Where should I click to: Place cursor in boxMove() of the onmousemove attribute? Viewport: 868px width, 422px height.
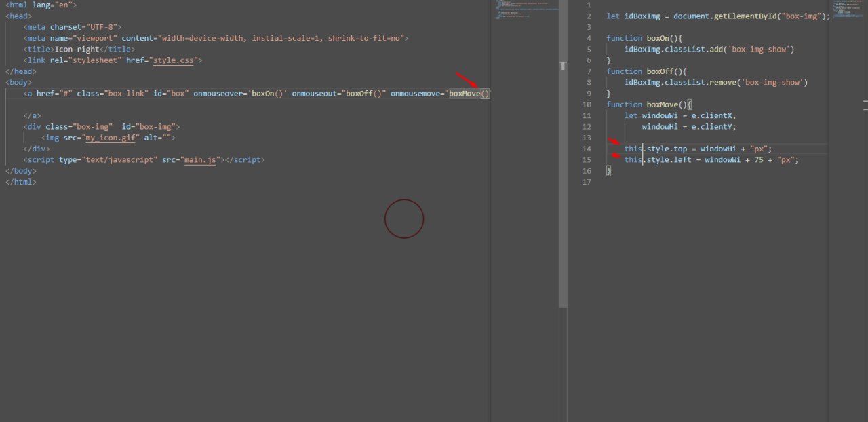coord(469,94)
